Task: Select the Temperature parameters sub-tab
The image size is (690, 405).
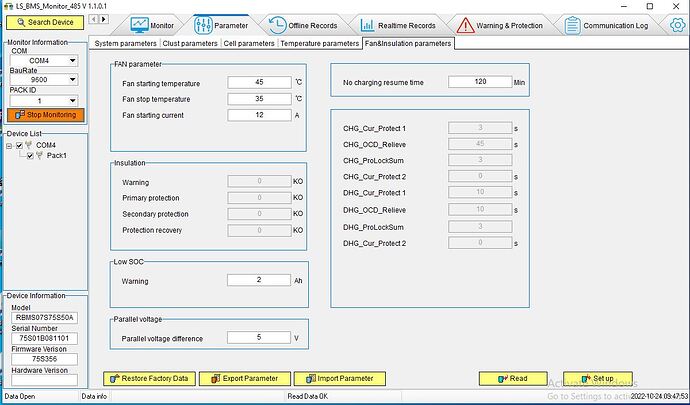Action: point(319,44)
